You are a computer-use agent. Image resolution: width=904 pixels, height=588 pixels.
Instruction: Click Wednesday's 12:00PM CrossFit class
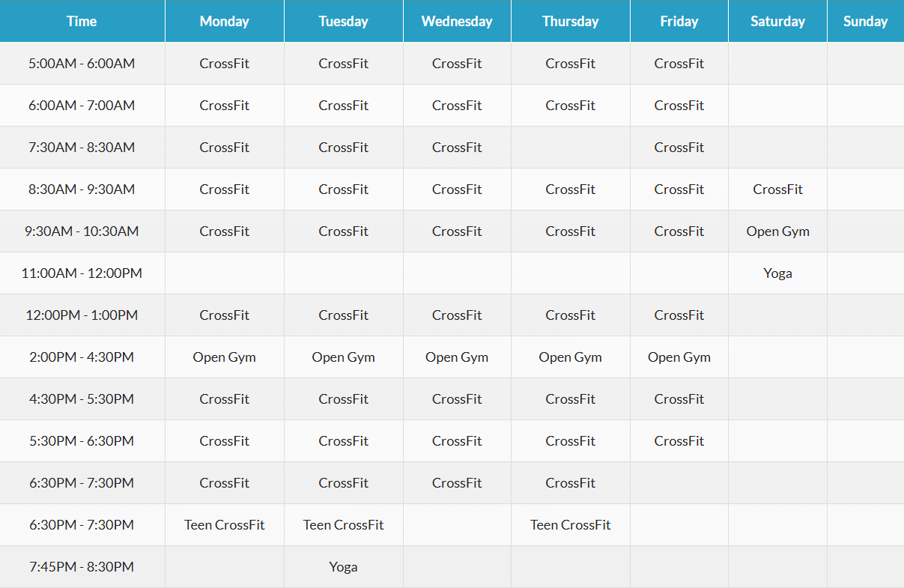[x=457, y=315]
